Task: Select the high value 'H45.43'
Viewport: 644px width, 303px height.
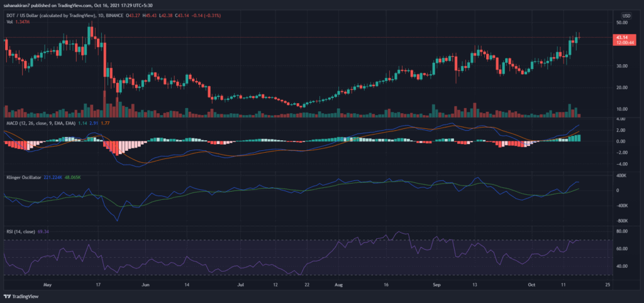Action: [x=150, y=16]
